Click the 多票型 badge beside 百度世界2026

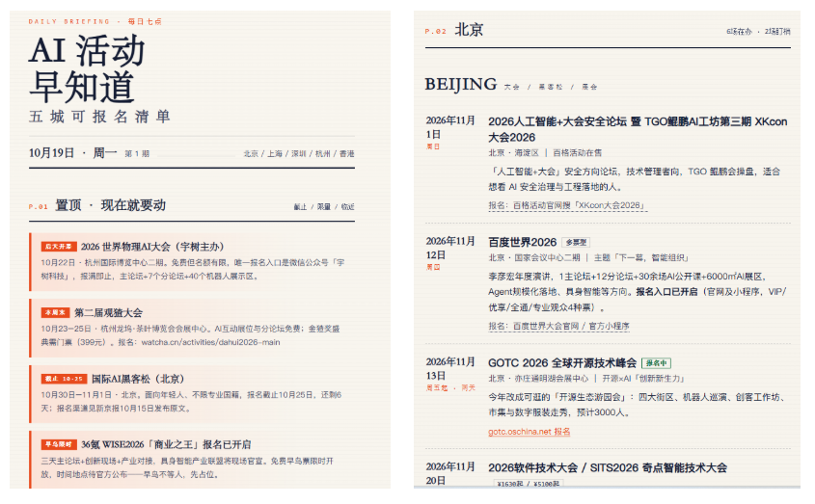point(576,243)
